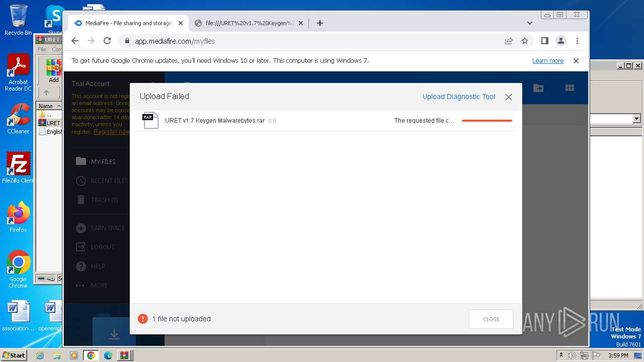Open the Upload Diagnostic Tool link
Screen dimensions: 644x362
tap(459, 97)
